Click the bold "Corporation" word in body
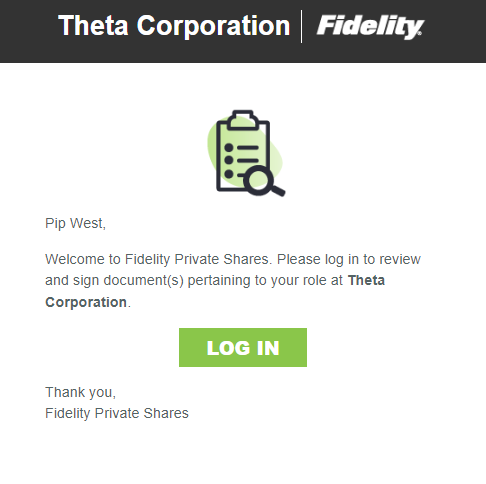Image resolution: width=486 pixels, height=484 pixels. pyautogui.click(x=86, y=302)
